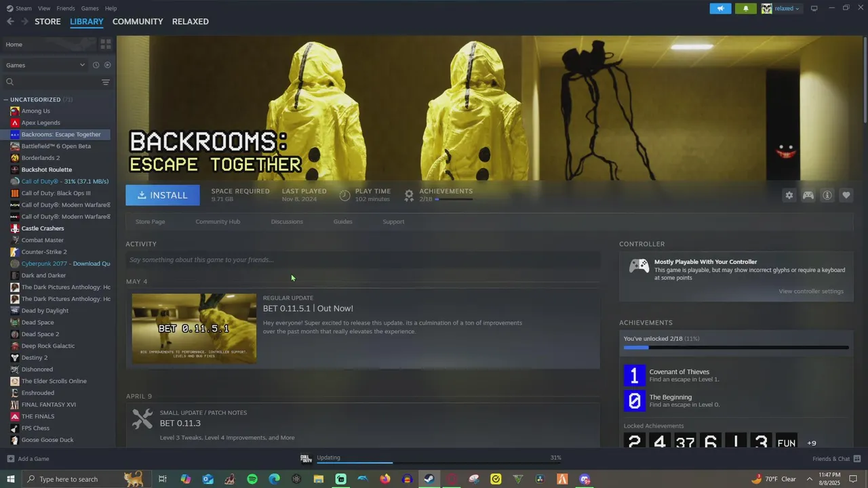Go back with the left arrow
The width and height of the screenshot is (868, 488).
10,22
